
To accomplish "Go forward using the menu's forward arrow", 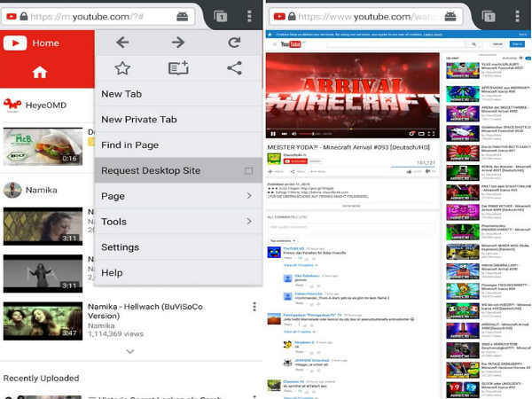I will click(178, 43).
